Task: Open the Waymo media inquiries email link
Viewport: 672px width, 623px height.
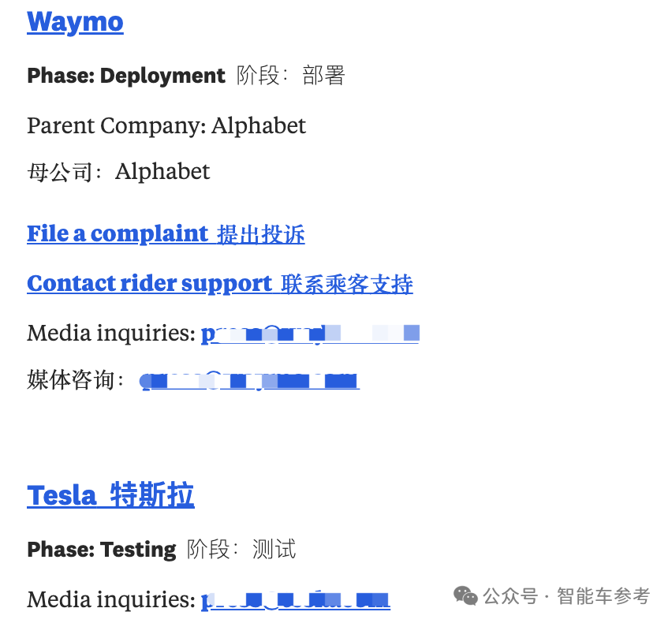Action: coord(310,334)
